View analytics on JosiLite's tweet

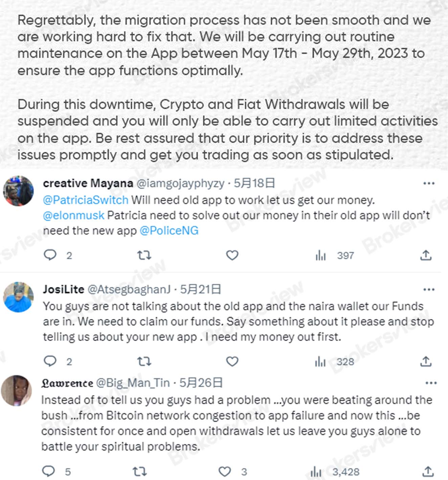319,361
